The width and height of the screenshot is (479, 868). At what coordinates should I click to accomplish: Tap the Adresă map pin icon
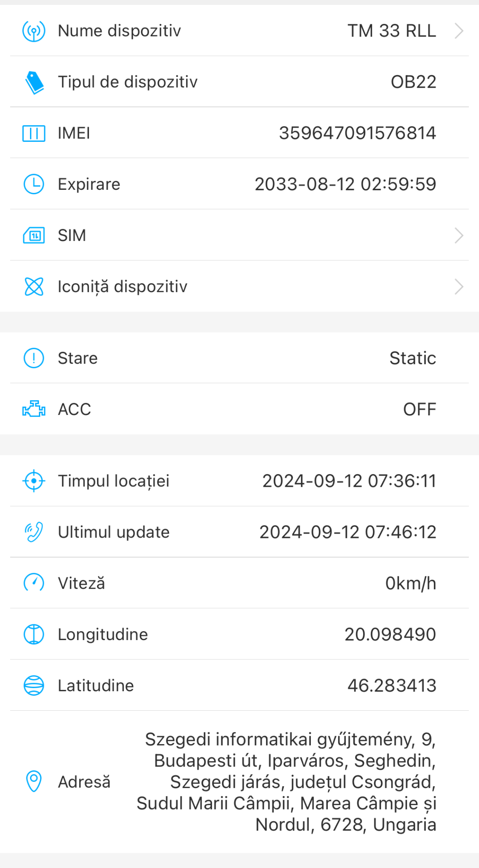tap(34, 781)
